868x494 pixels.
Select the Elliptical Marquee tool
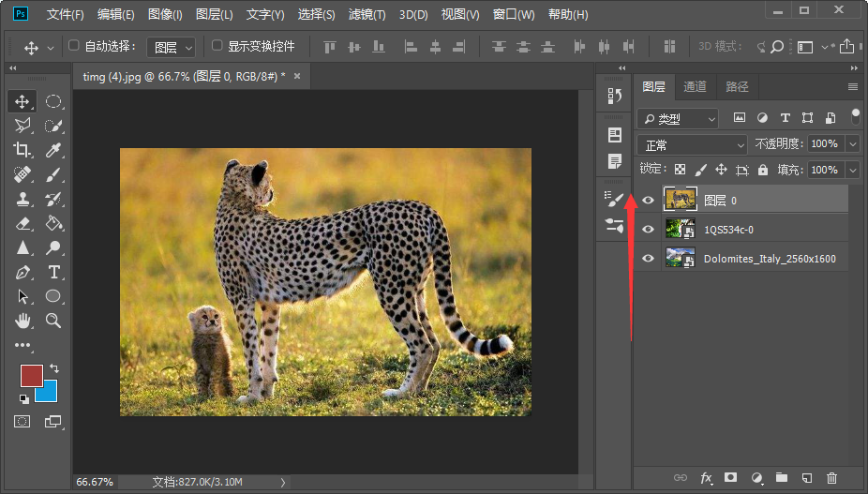53,101
